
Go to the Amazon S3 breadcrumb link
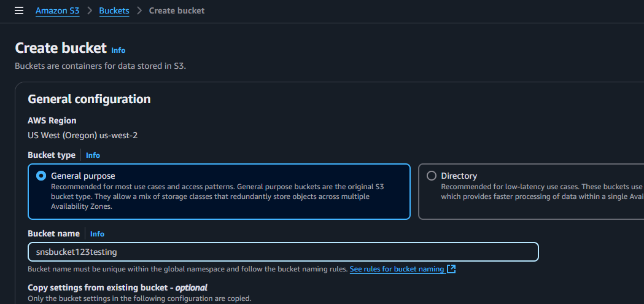pos(57,10)
